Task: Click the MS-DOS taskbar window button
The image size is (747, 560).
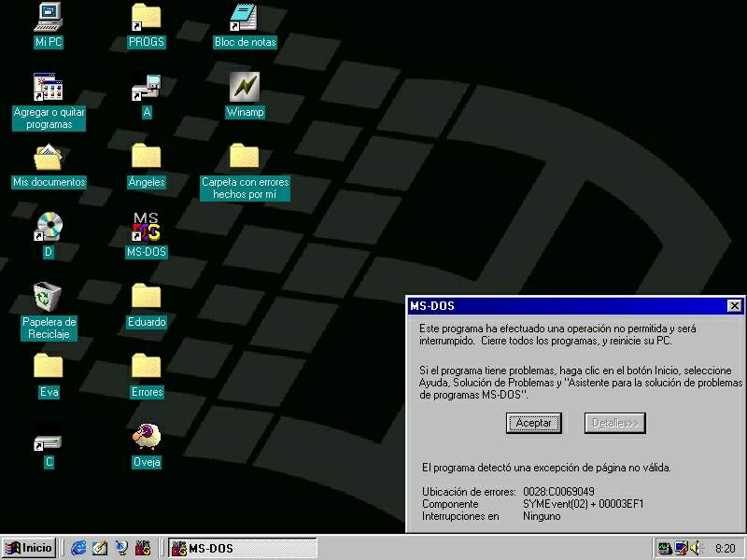Action: 243,548
